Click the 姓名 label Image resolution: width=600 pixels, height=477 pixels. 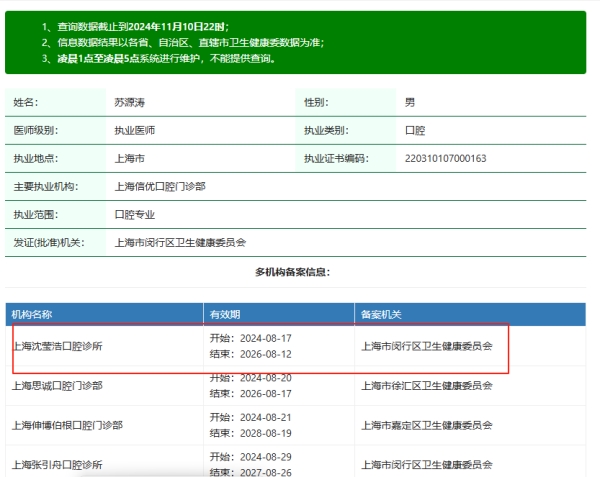(26, 103)
